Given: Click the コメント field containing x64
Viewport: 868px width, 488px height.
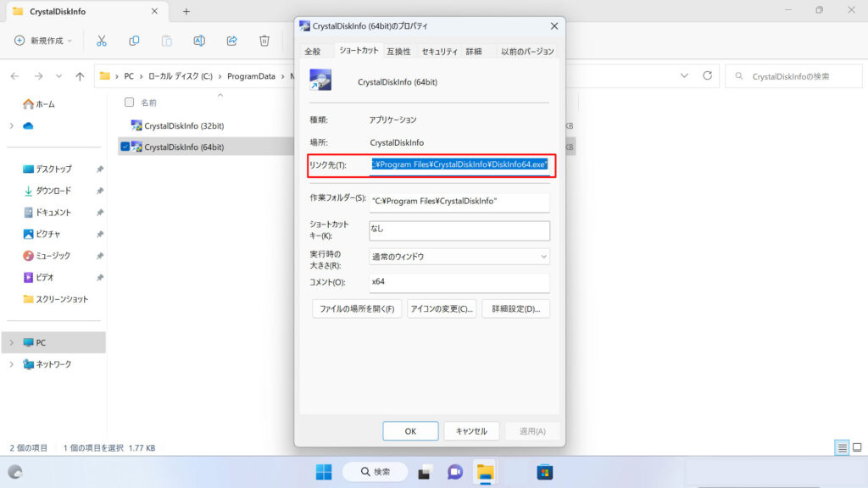Looking at the screenshot, I should click(x=459, y=282).
